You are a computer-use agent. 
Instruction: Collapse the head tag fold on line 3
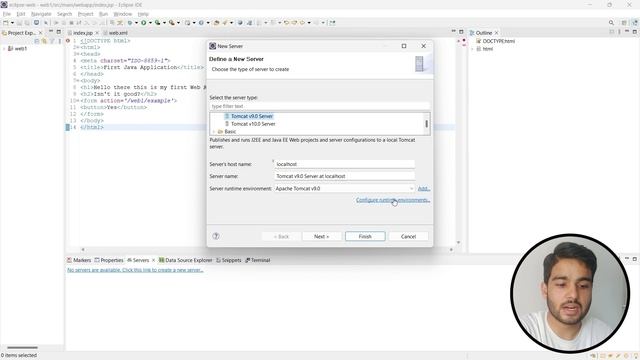coord(78,54)
